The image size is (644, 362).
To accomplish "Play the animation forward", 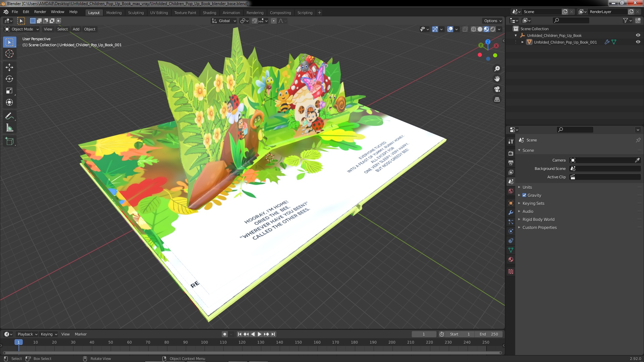I will tap(260, 334).
